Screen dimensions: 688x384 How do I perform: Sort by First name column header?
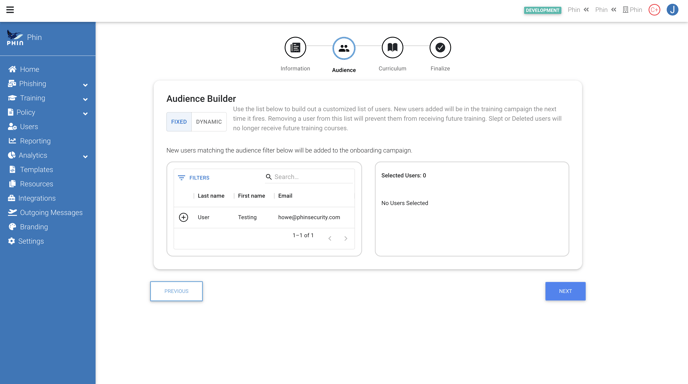251,196
